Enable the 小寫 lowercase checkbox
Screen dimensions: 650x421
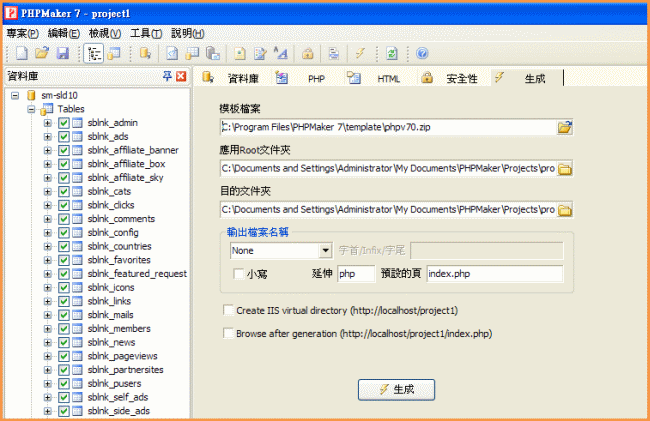[x=239, y=274]
